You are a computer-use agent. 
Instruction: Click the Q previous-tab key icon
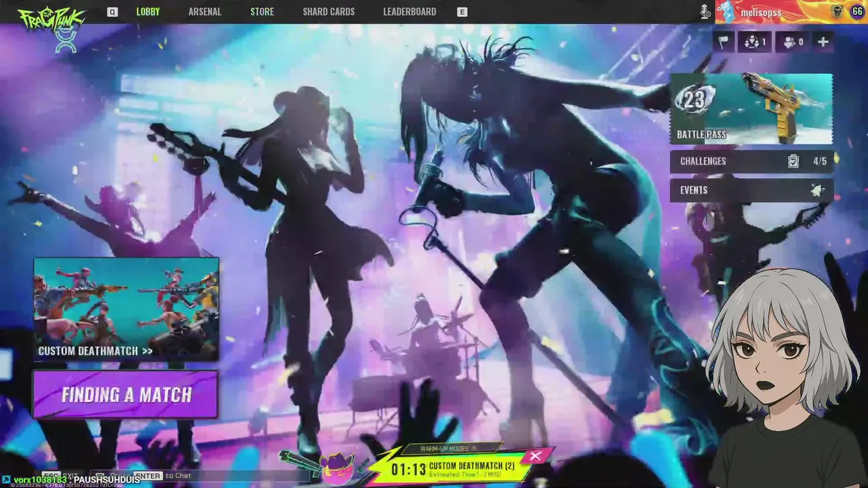(x=113, y=12)
